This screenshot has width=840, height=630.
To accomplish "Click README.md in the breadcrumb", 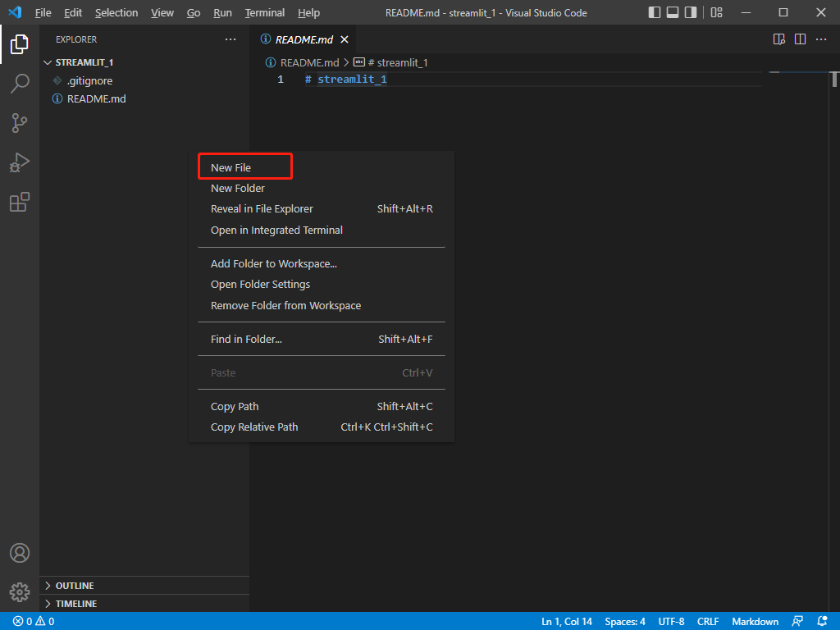I will pos(309,62).
